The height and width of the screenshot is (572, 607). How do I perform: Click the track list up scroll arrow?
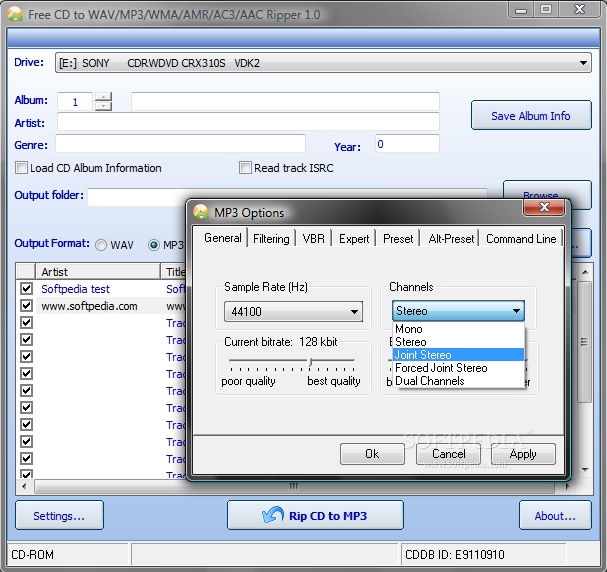tap(585, 272)
